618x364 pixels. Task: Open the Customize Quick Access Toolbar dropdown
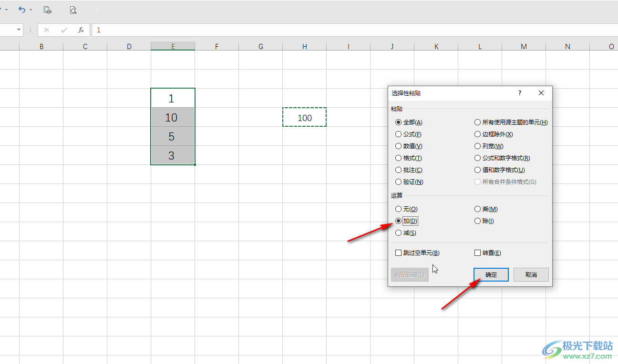point(97,10)
